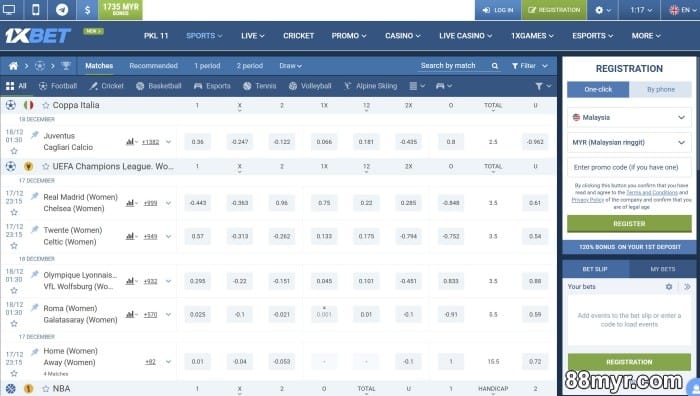Click the trophy breadcrumb icon
Screen dimensions: 700x396
click(x=66, y=66)
